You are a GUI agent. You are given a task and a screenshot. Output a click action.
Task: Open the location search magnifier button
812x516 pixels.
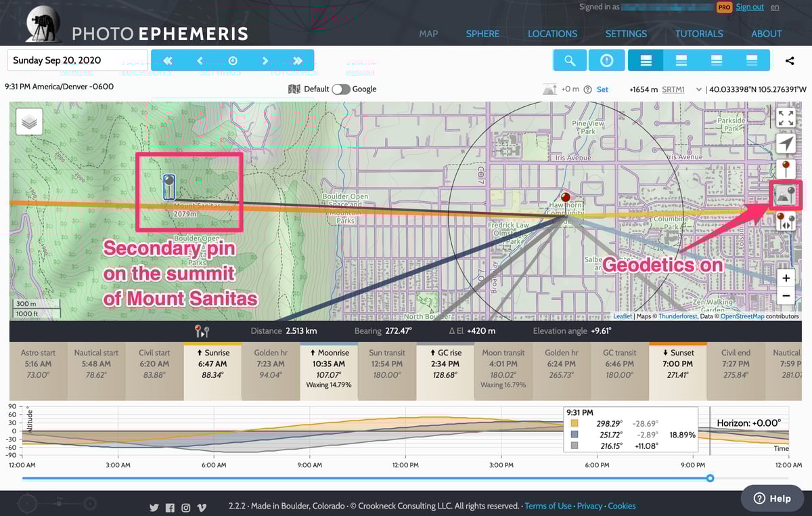[570, 60]
